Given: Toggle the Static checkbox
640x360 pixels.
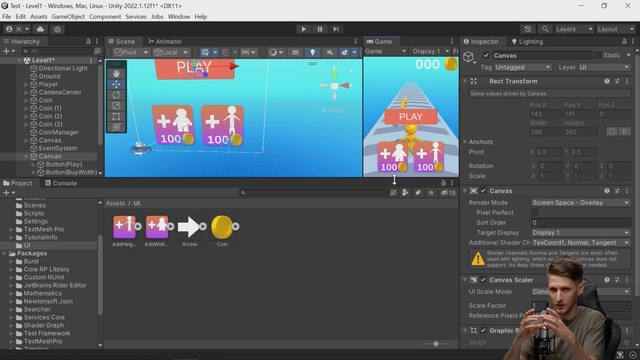Looking at the screenshot, I should (598, 56).
